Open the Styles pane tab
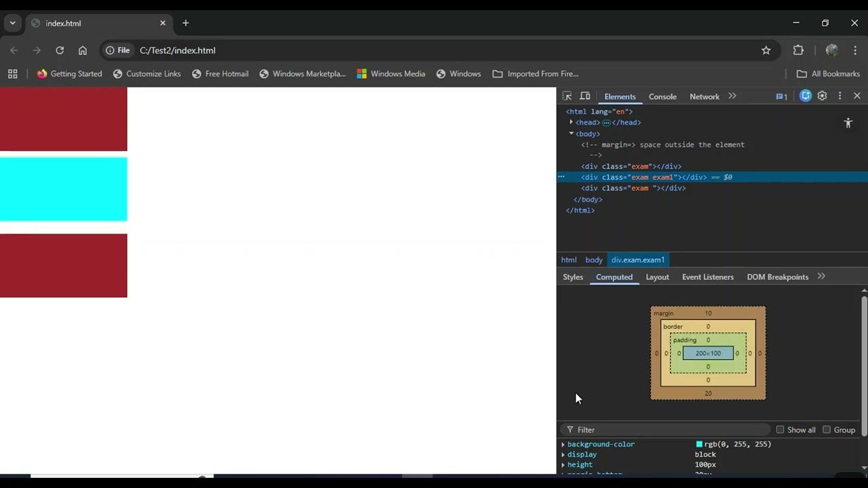The height and width of the screenshot is (488, 868). coord(573,277)
